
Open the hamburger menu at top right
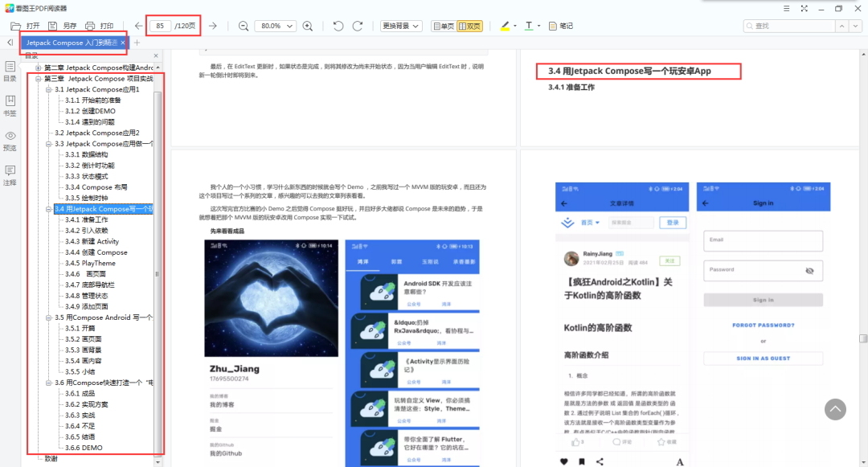(x=786, y=9)
